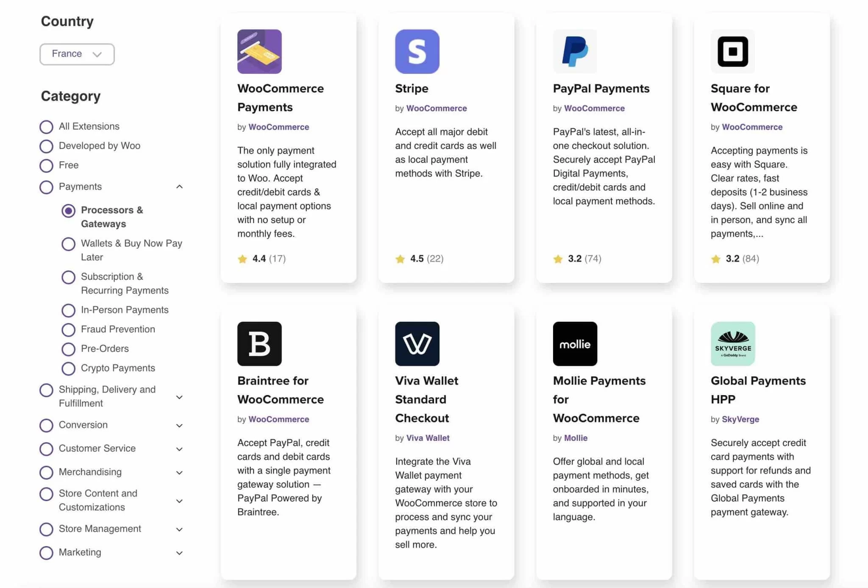This screenshot has width=868, height=588.
Task: Select the Free category radio button
Action: [47, 165]
